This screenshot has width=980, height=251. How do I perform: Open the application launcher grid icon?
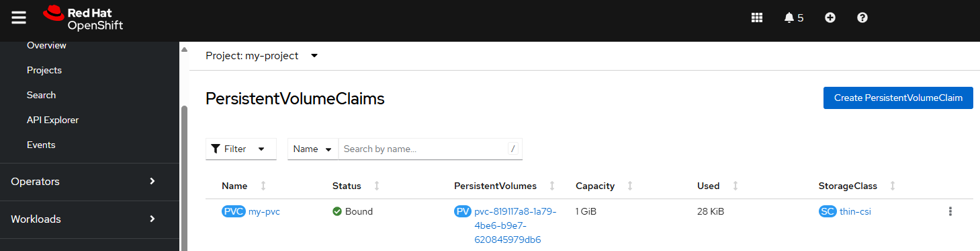[757, 18]
